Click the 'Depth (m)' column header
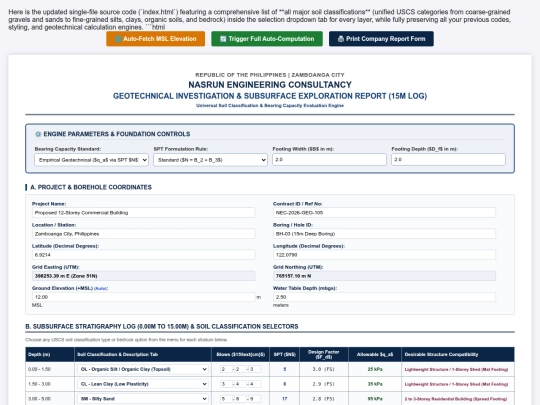Screen dimensions: 540x405 click(x=50, y=354)
